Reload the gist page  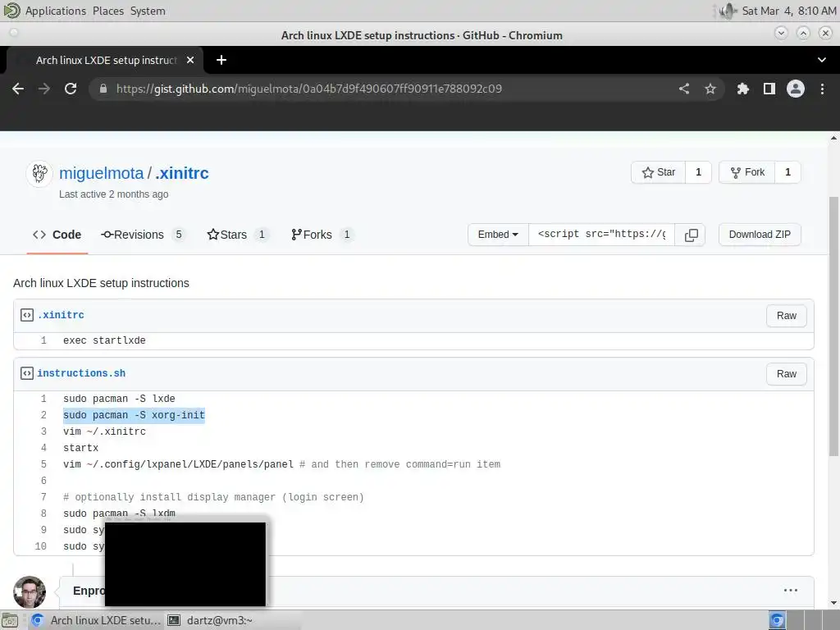[71, 89]
